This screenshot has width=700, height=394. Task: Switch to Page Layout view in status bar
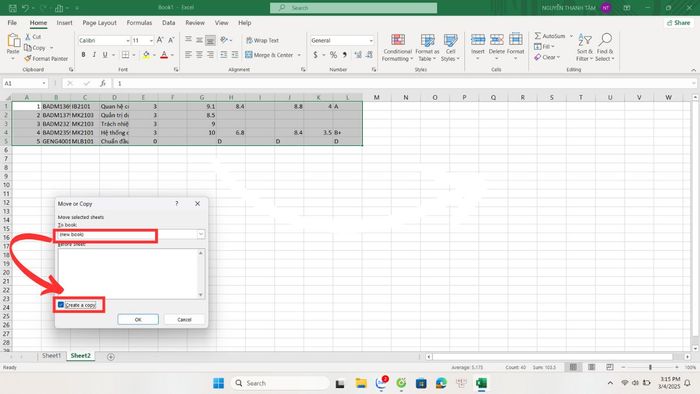click(x=591, y=367)
